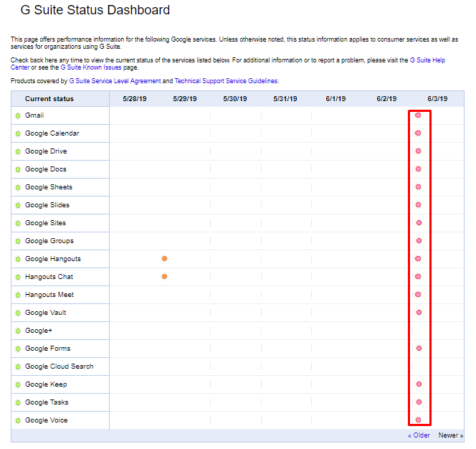
Task: Open the orange disruption dot in Google Hangouts row
Action: pyautogui.click(x=165, y=258)
